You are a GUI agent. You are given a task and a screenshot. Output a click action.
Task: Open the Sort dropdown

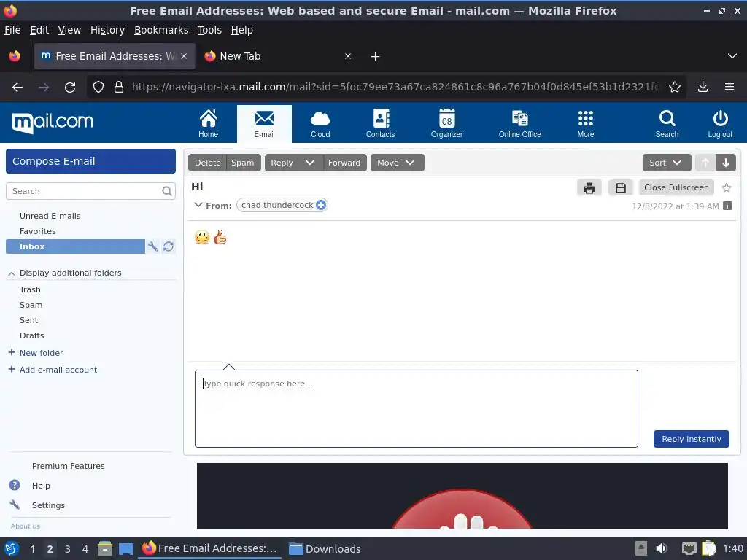click(667, 163)
